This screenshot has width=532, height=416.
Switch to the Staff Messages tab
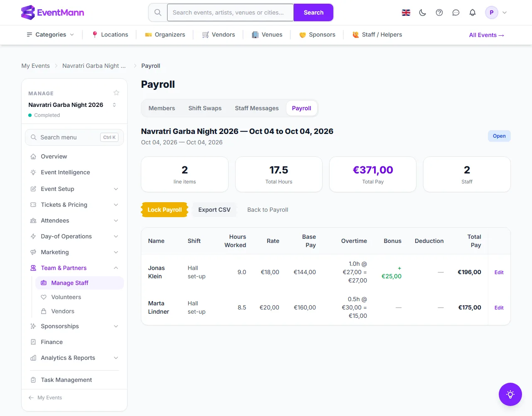[257, 108]
